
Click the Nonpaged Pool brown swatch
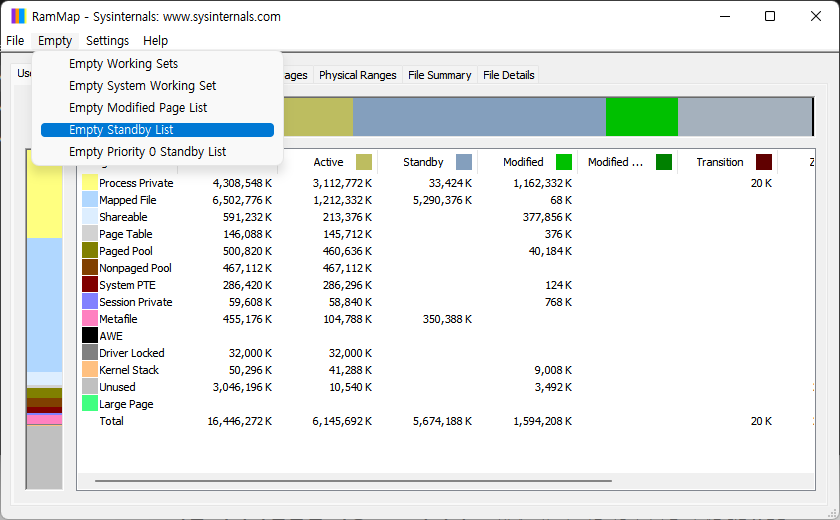coord(89,268)
